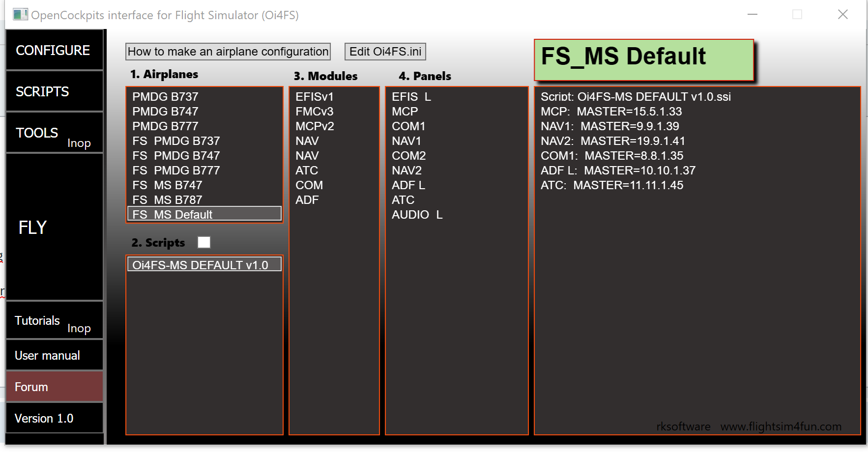Open the CONFIGURE section
Screen dimensions: 868x455
point(54,50)
